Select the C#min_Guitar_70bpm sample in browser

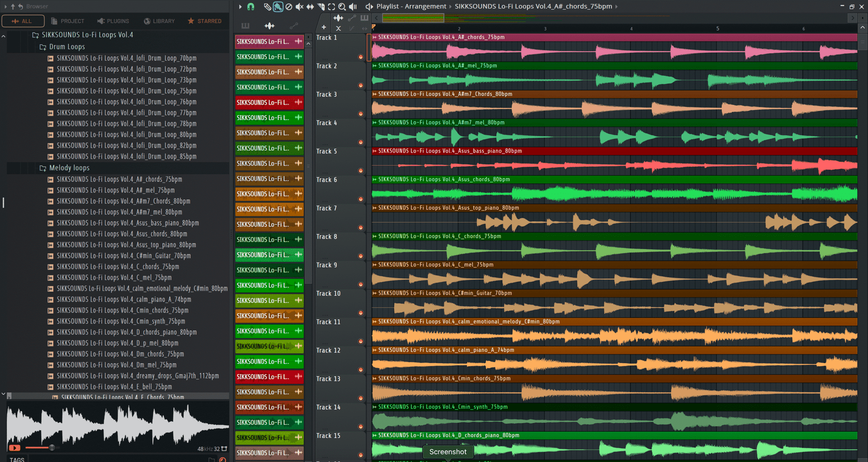[124, 256]
